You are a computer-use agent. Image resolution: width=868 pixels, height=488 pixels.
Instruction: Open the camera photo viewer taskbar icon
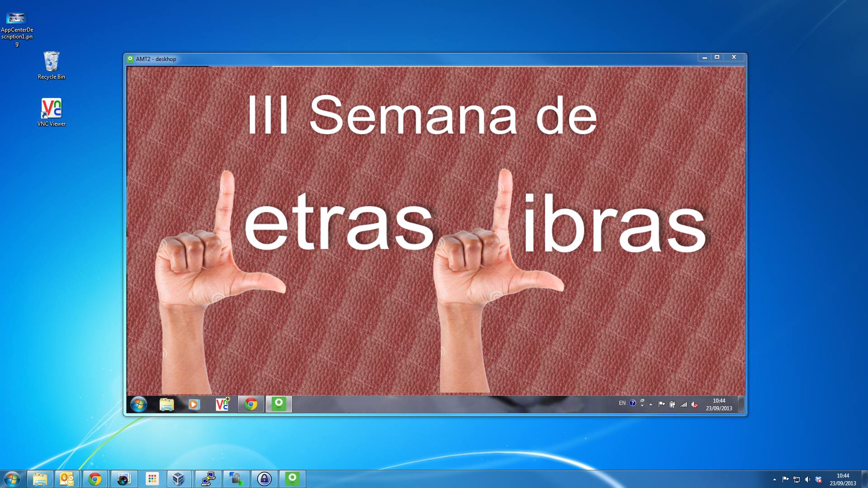(x=123, y=479)
